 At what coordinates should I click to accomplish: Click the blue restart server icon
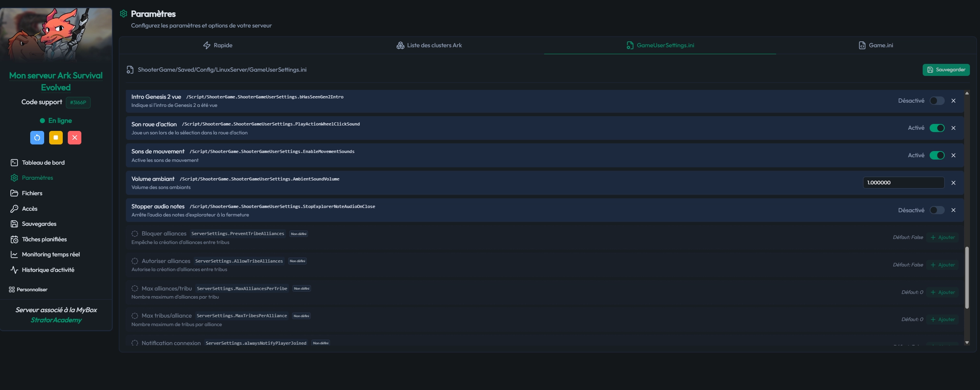[37, 137]
